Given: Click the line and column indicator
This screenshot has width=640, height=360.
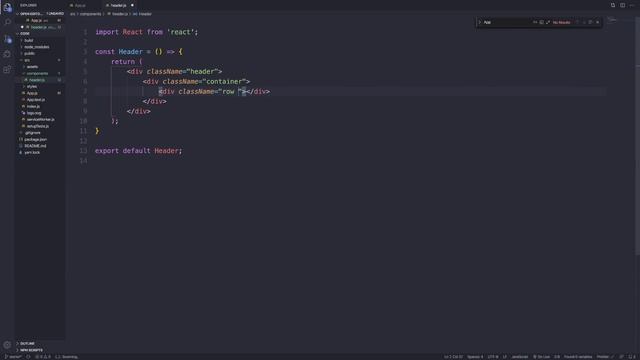Looking at the screenshot, I should [x=453, y=357].
